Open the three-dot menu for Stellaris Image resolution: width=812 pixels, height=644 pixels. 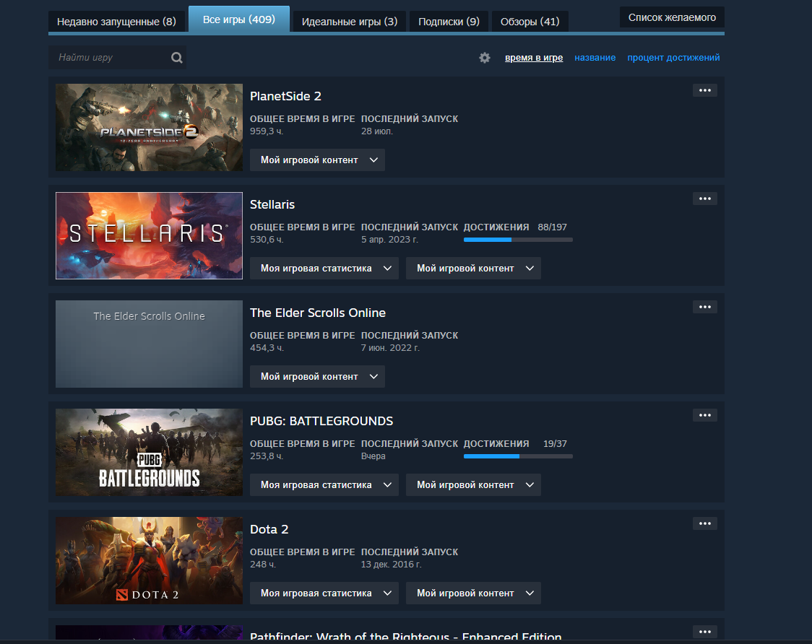705,199
